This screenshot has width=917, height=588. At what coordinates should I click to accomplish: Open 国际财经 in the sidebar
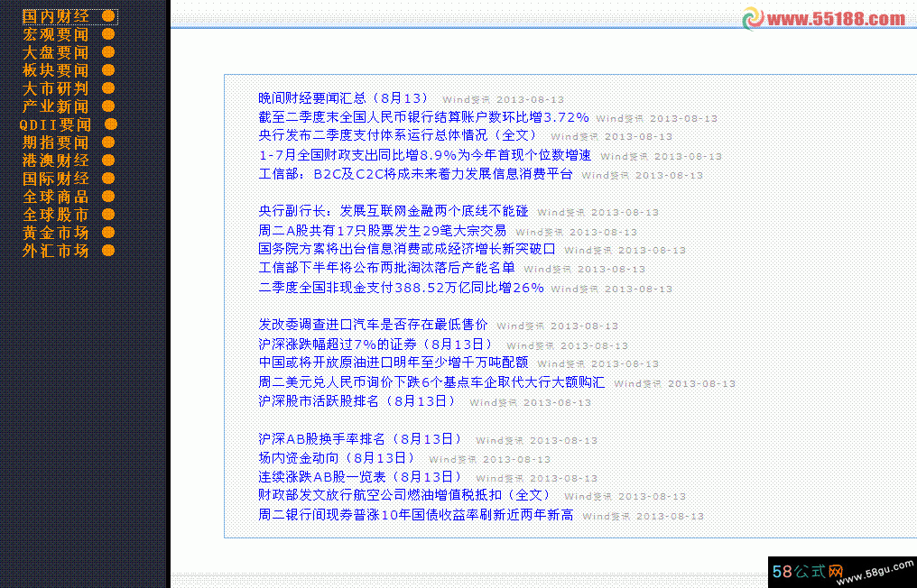56,179
